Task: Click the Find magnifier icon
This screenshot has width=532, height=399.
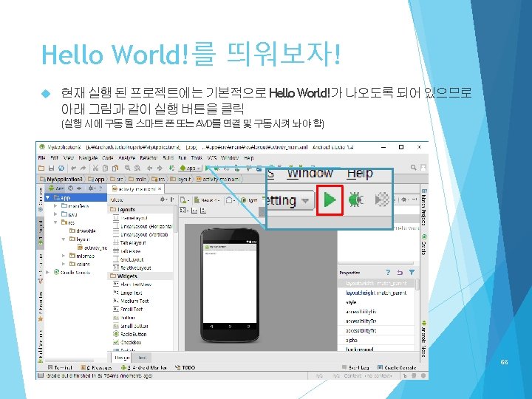Action: (x=127, y=168)
